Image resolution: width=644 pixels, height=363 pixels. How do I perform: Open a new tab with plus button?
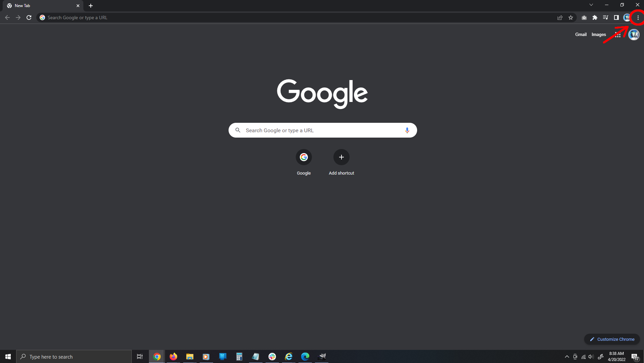pos(91,6)
